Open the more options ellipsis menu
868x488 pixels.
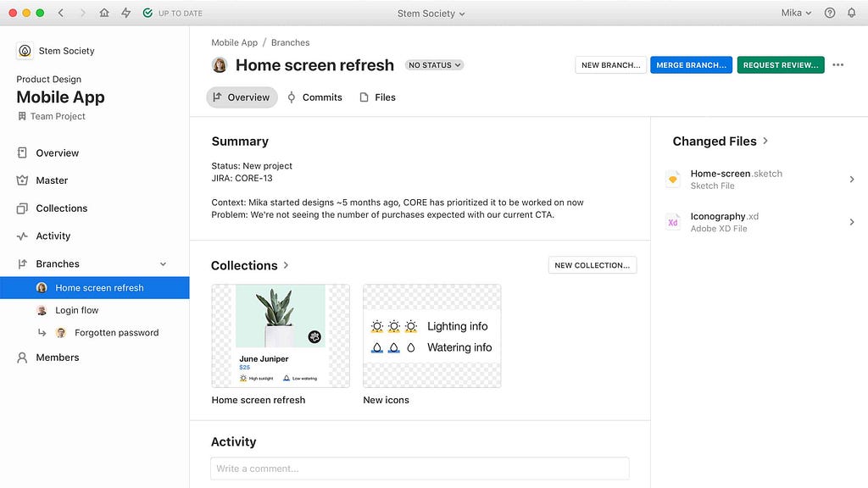(838, 65)
